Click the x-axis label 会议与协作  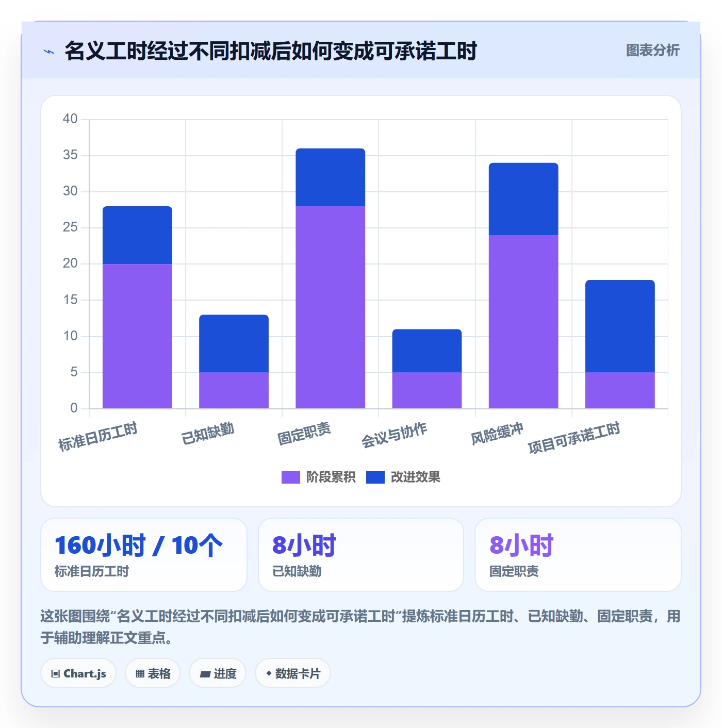[x=394, y=435]
